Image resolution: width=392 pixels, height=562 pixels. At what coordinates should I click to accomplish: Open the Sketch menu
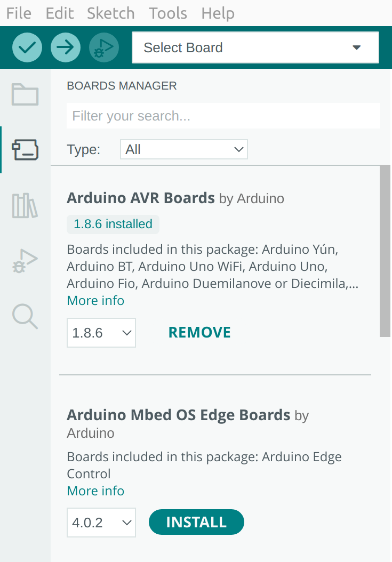point(111,13)
